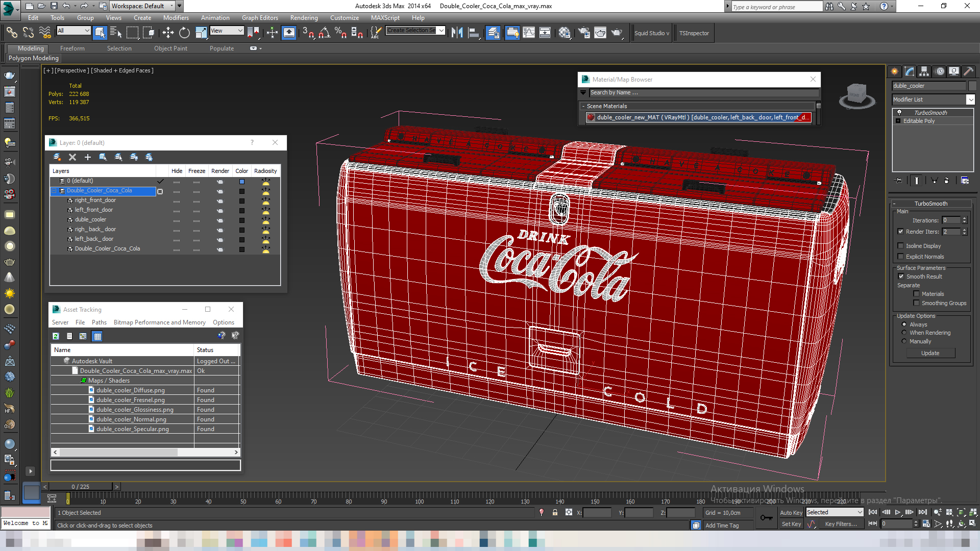
Task: Select Manually update option
Action: [x=904, y=341]
